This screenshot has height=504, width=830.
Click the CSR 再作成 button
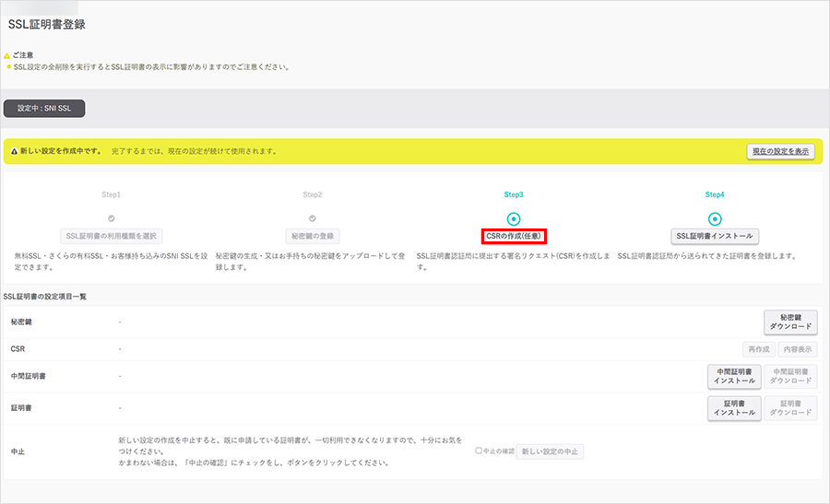pyautogui.click(x=758, y=349)
